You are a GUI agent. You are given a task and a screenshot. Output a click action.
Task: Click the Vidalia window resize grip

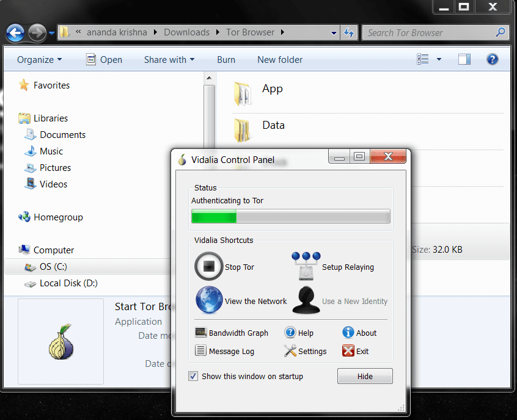click(401, 408)
